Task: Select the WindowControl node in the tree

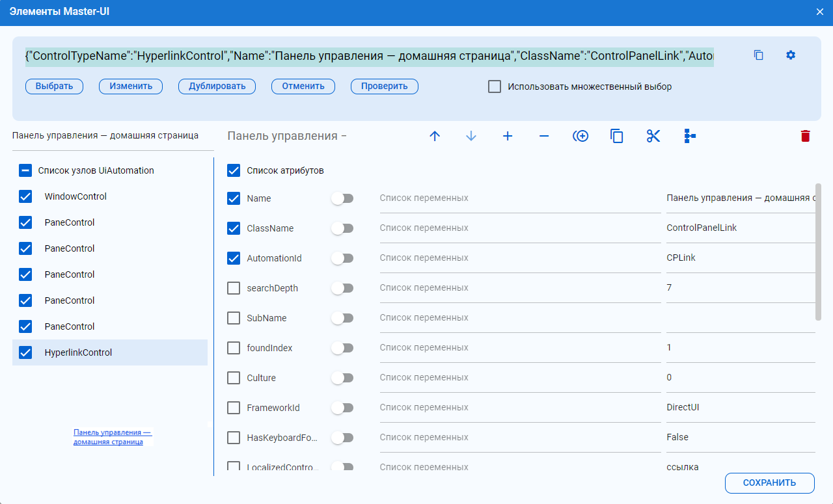Action: coord(75,196)
